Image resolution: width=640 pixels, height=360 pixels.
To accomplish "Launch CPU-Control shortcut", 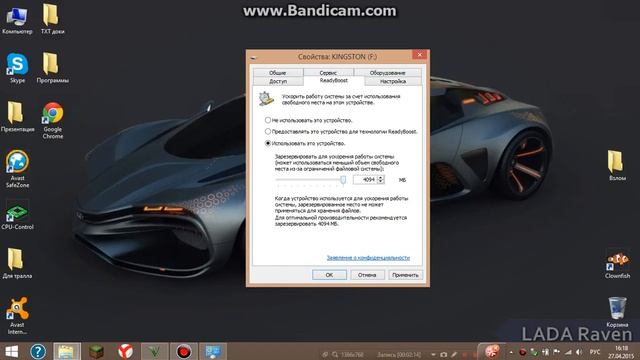I will pyautogui.click(x=17, y=215).
